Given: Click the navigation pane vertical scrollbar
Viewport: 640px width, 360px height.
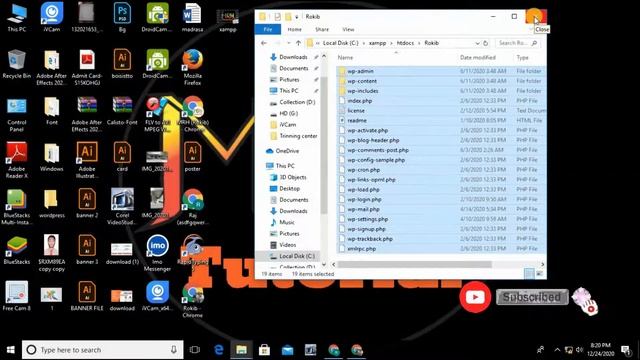Looking at the screenshot, I should point(324,145).
